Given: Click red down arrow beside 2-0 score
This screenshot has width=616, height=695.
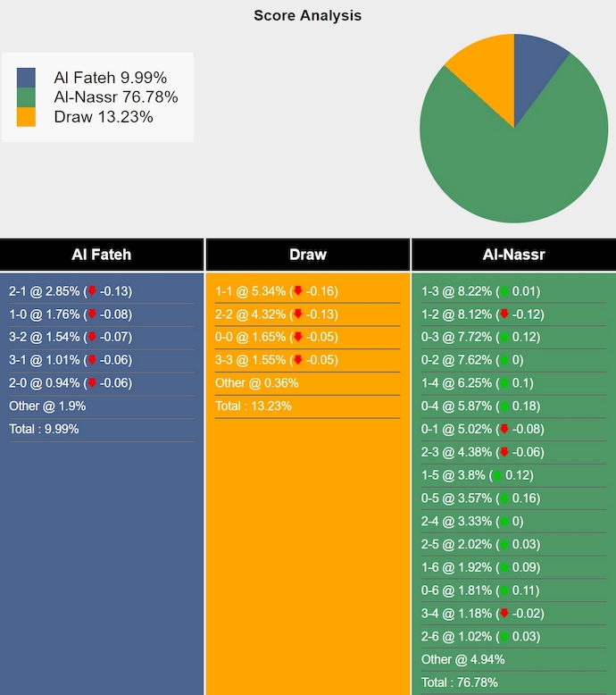Looking at the screenshot, I should pos(92,383).
